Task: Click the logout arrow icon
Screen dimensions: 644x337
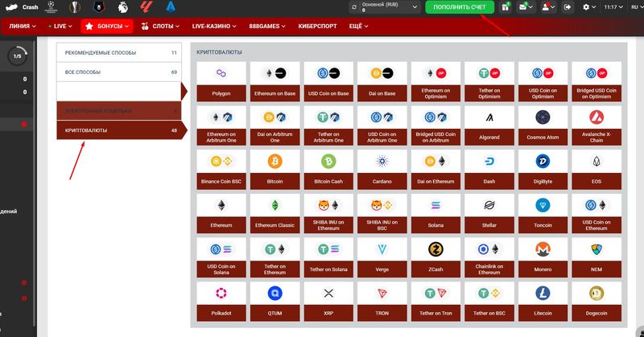Action: (x=568, y=7)
